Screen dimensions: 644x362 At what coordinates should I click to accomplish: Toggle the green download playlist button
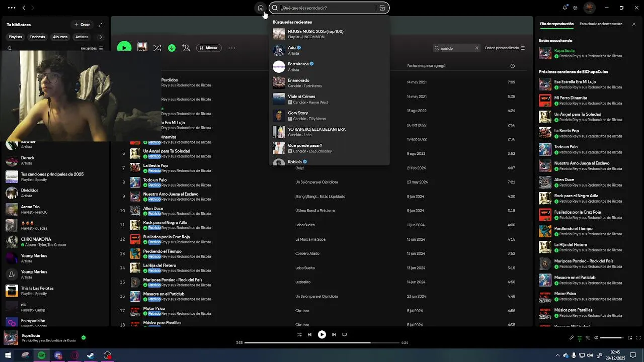coord(172,48)
